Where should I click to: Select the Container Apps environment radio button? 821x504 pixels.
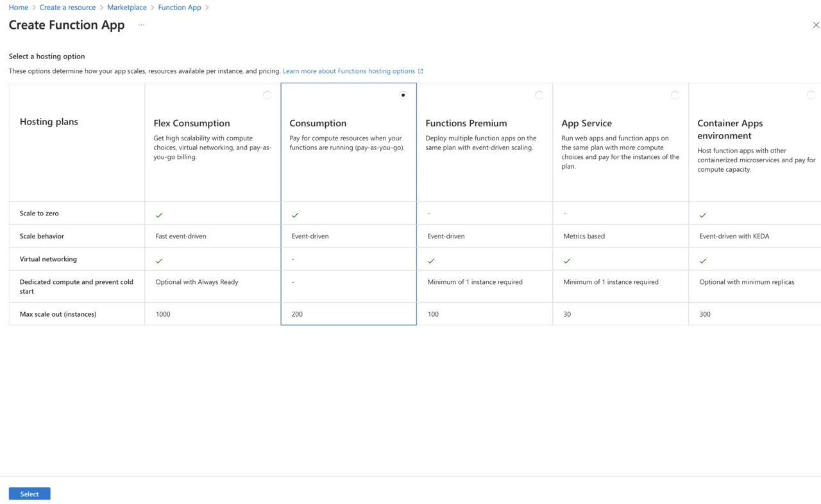pyautogui.click(x=811, y=95)
